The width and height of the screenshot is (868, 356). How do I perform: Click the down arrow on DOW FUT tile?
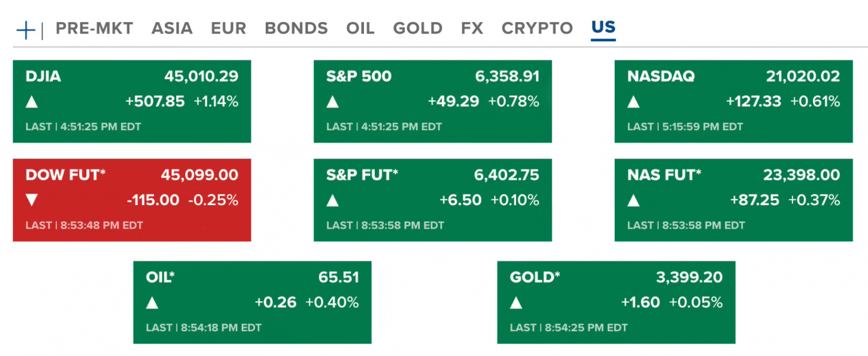pos(33,200)
